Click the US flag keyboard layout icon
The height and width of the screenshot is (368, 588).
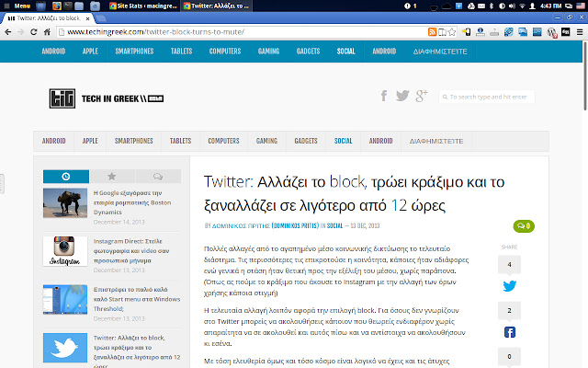click(x=580, y=6)
